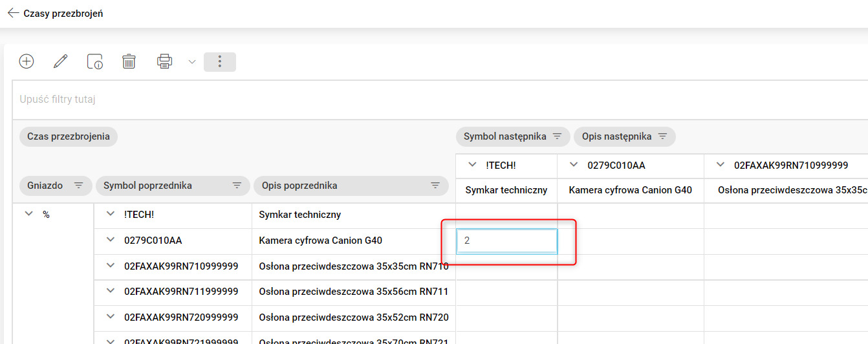Click the edit pencil icon

(x=61, y=61)
